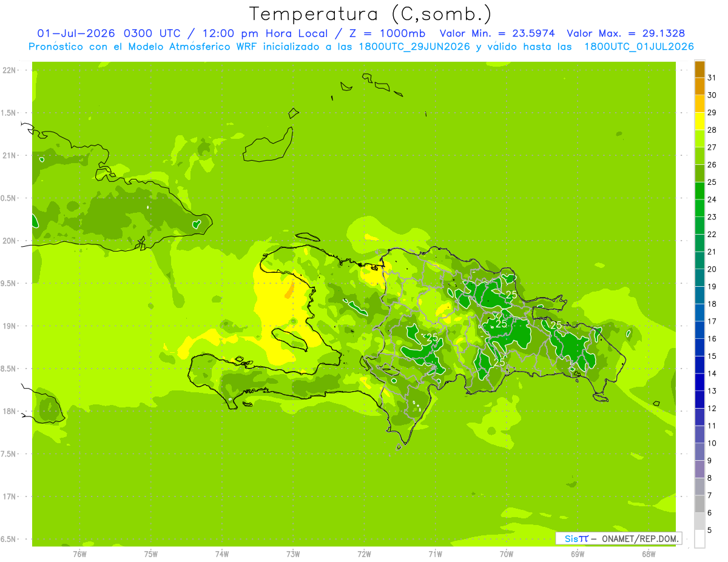This screenshot has width=728, height=562.
Task: Pick the legend swatch between 29 and 30
Action: coord(699,104)
